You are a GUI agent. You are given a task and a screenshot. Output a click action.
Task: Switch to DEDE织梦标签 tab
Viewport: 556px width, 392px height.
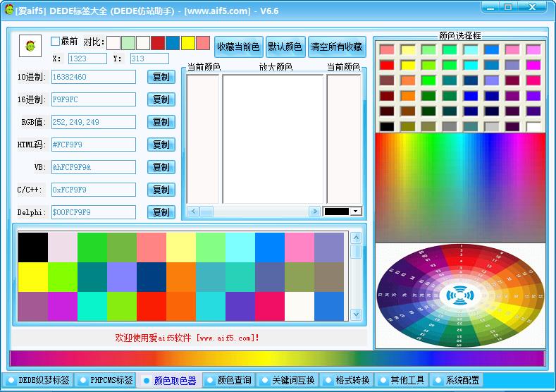point(38,380)
